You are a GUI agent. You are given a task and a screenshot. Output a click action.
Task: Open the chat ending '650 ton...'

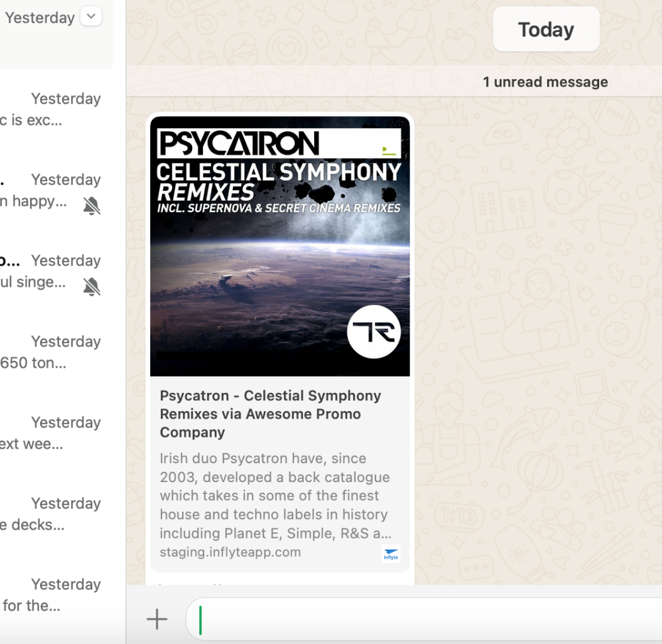coord(57,352)
